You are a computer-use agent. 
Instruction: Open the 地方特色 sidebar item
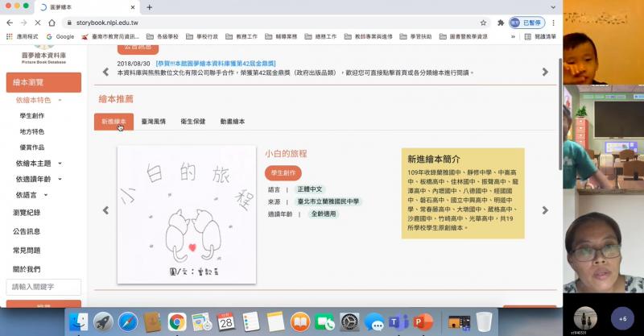pyautogui.click(x=32, y=131)
